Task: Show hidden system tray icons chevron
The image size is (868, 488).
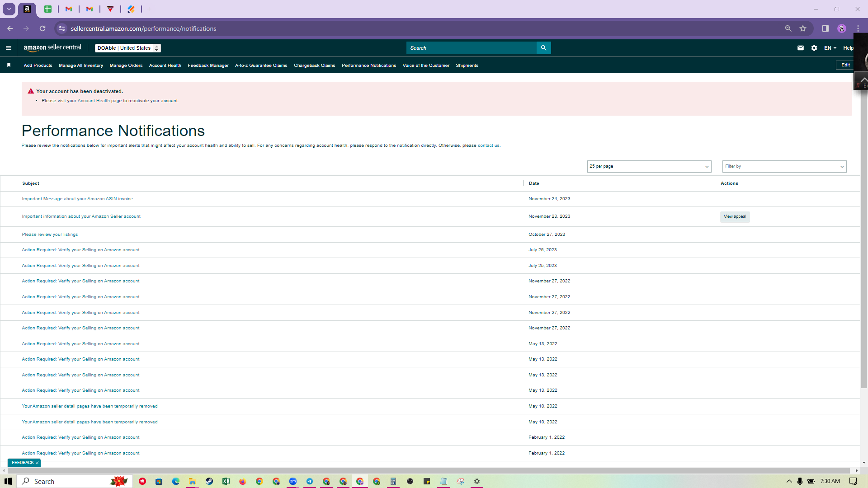Action: point(789,481)
